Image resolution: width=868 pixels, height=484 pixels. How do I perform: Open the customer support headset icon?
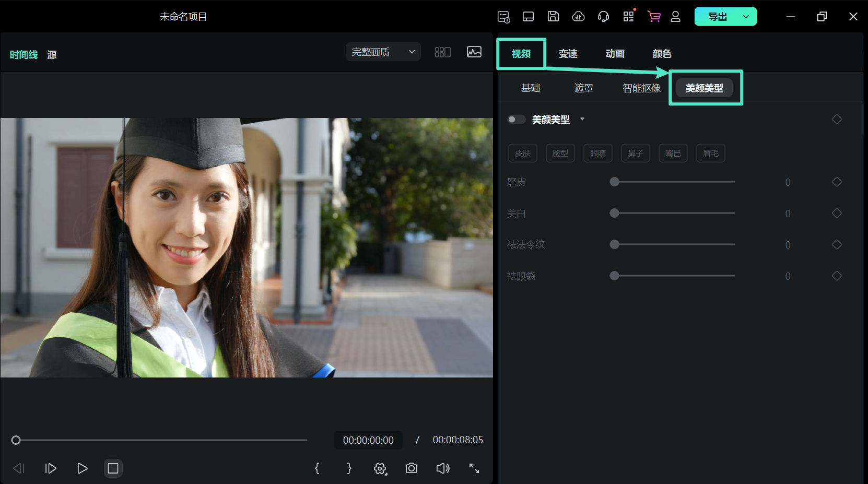pyautogui.click(x=603, y=17)
